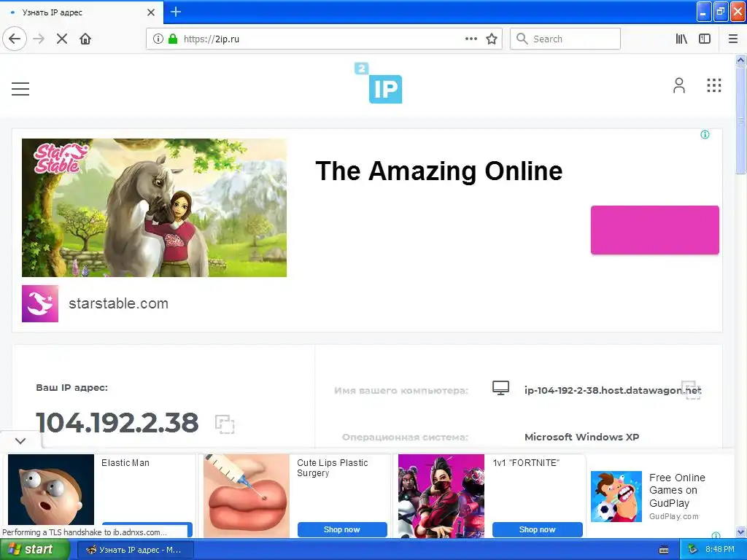Click the pink button in Star Stable ad

(655, 230)
